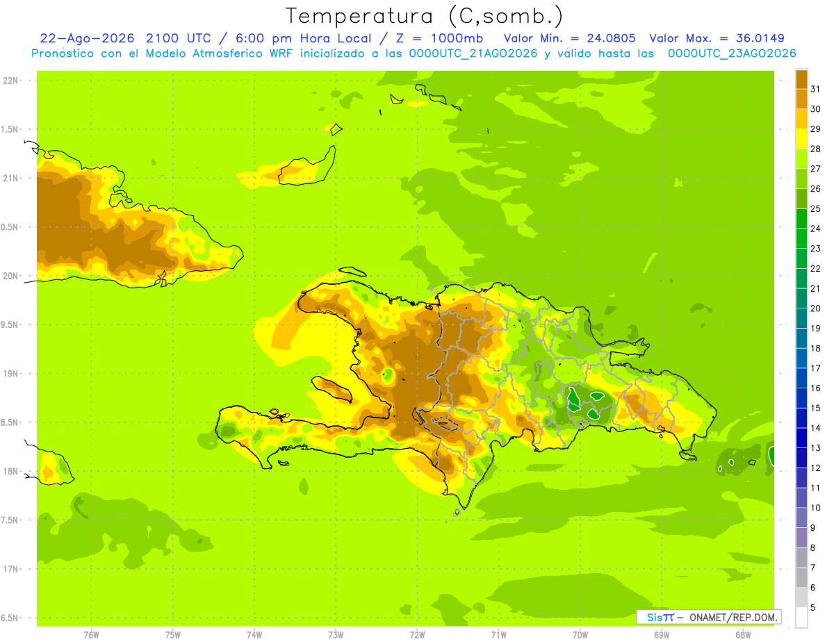Click the '74W' longitude axis label
The height and width of the screenshot is (644, 834).
(x=254, y=635)
